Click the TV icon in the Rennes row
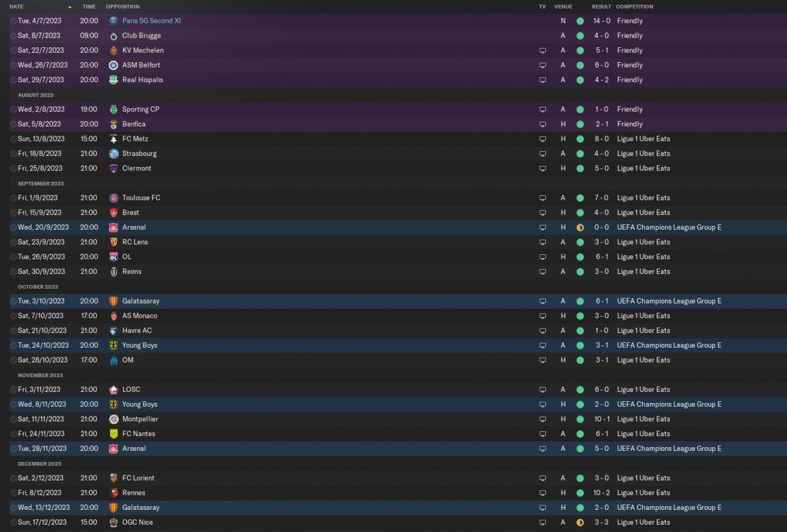787x532 pixels. pos(542,493)
